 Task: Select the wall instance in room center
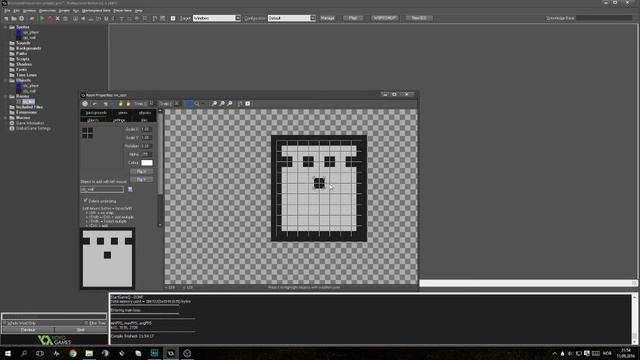pyautogui.click(x=319, y=183)
